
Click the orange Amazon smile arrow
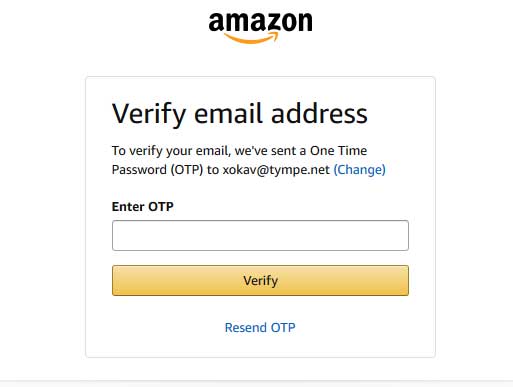pyautogui.click(x=252, y=38)
